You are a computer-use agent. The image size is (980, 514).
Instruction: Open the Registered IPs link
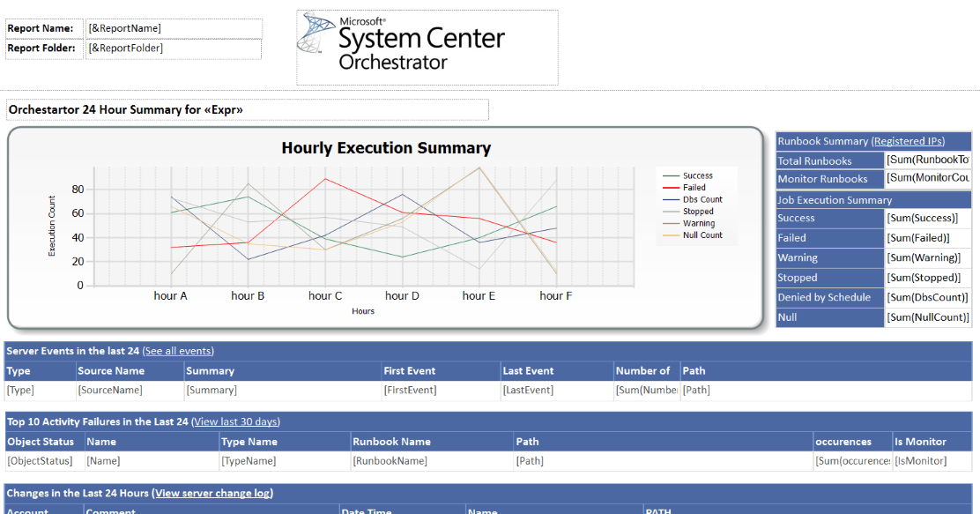click(908, 141)
